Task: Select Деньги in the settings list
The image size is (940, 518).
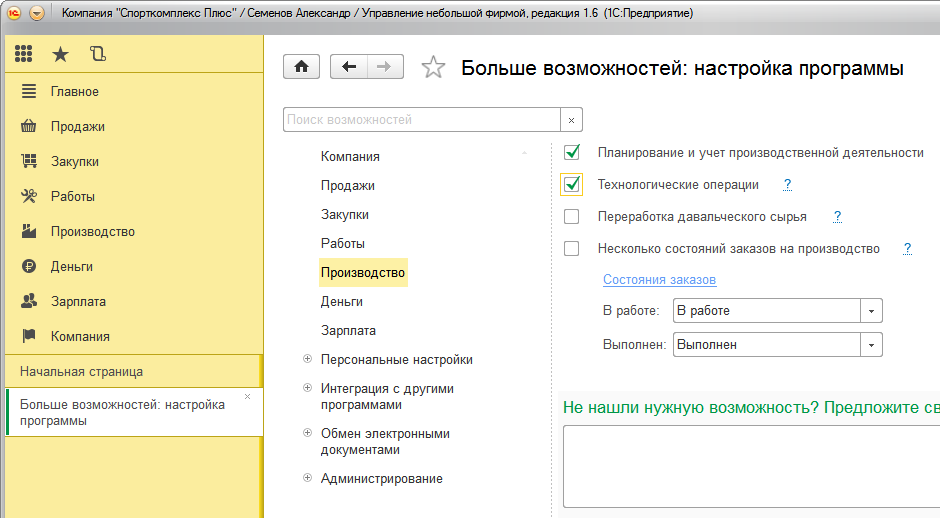Action: coord(341,301)
